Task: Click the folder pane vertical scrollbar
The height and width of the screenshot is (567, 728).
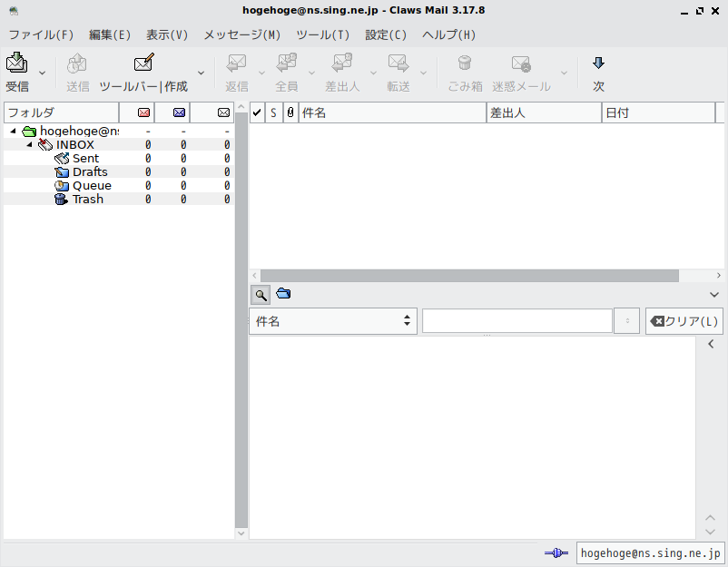Action: (241, 320)
